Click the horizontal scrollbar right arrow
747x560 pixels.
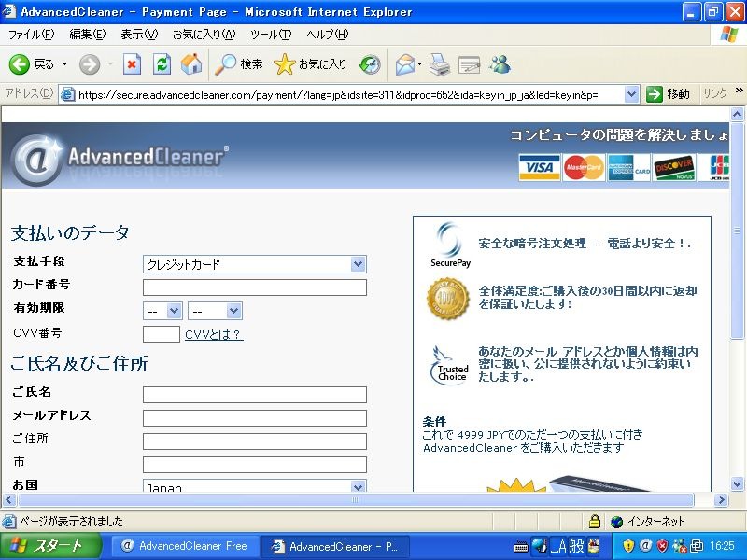[721, 499]
